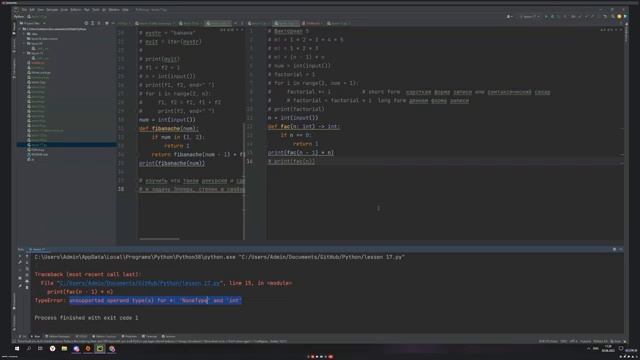Image resolution: width=640 pixels, height=360 pixels.
Task: Open the Window menu
Action: pos(114,10)
